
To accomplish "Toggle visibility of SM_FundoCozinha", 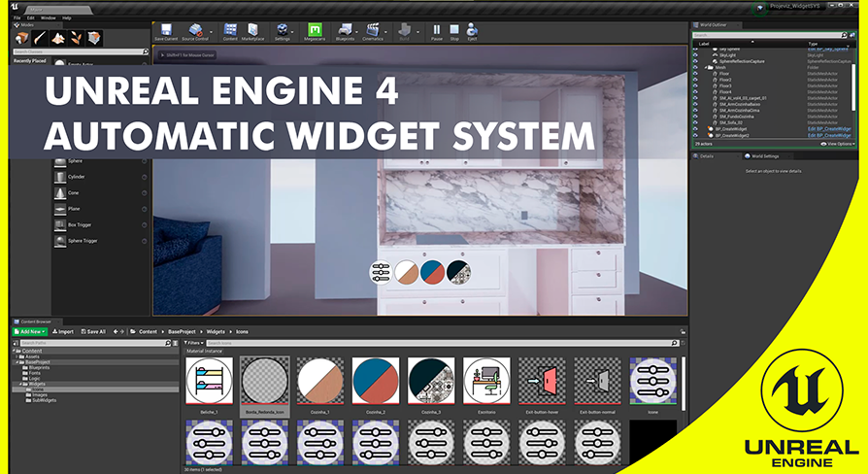I will (x=695, y=117).
